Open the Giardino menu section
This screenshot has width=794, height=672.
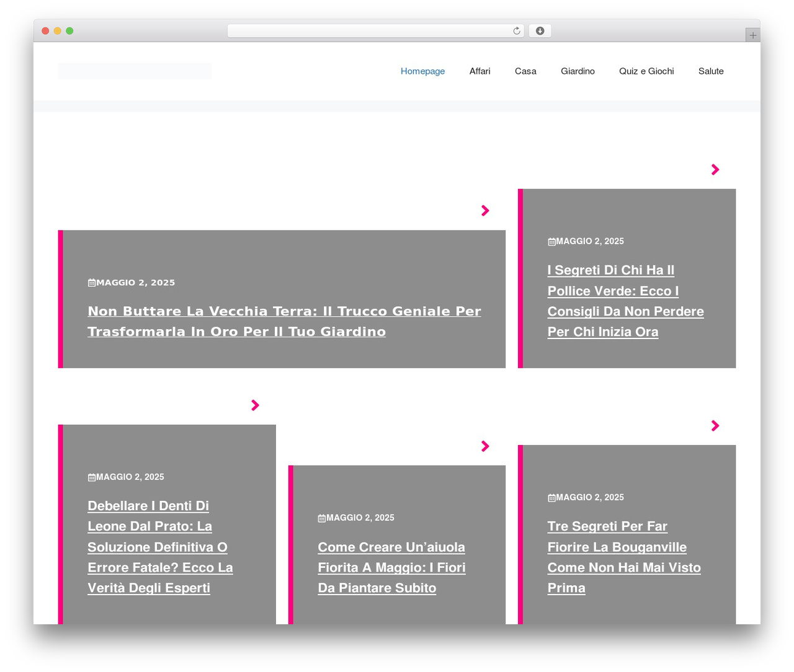578,71
